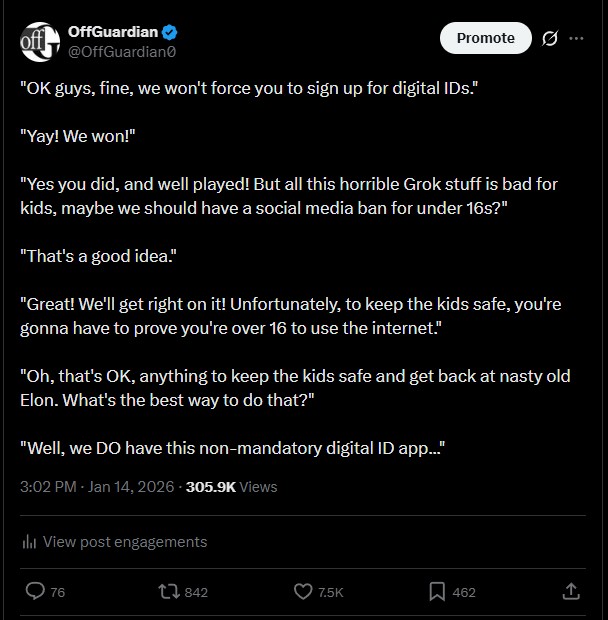Click the share upload icon
This screenshot has width=608, height=620.
pos(571,591)
